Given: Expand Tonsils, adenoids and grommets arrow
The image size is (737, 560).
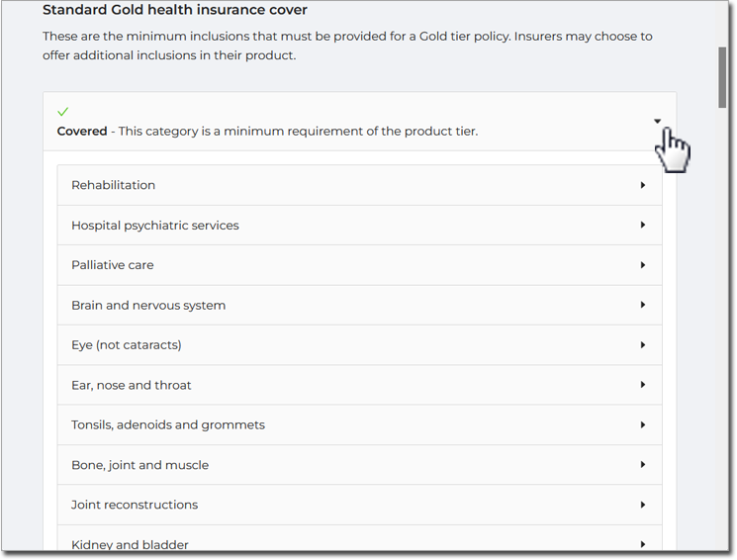Looking at the screenshot, I should (x=642, y=425).
